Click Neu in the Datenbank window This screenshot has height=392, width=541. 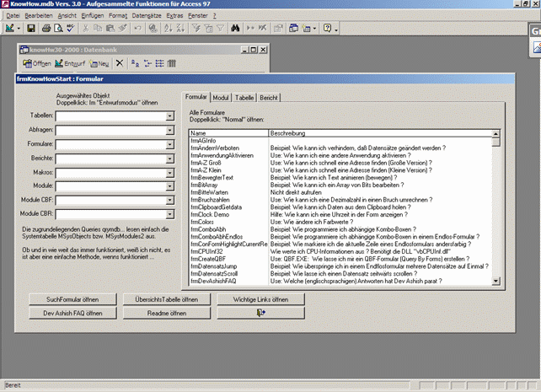click(99, 63)
